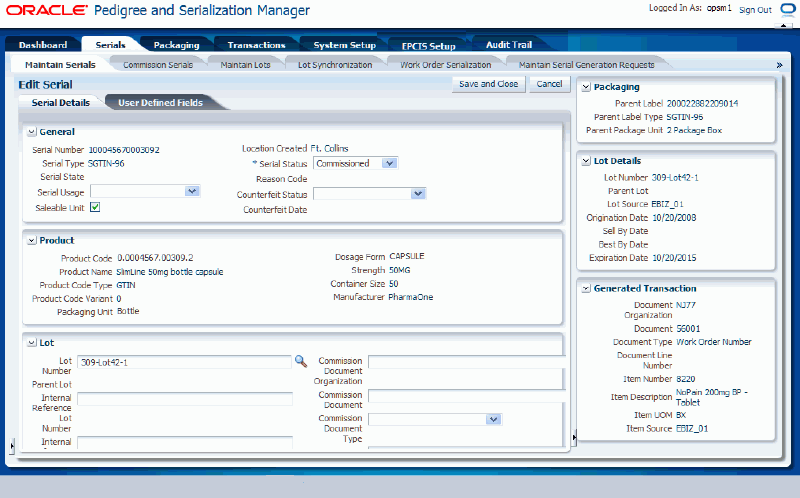The height and width of the screenshot is (498, 800).
Task: Open the Maintain Lots subtab
Action: [245, 65]
